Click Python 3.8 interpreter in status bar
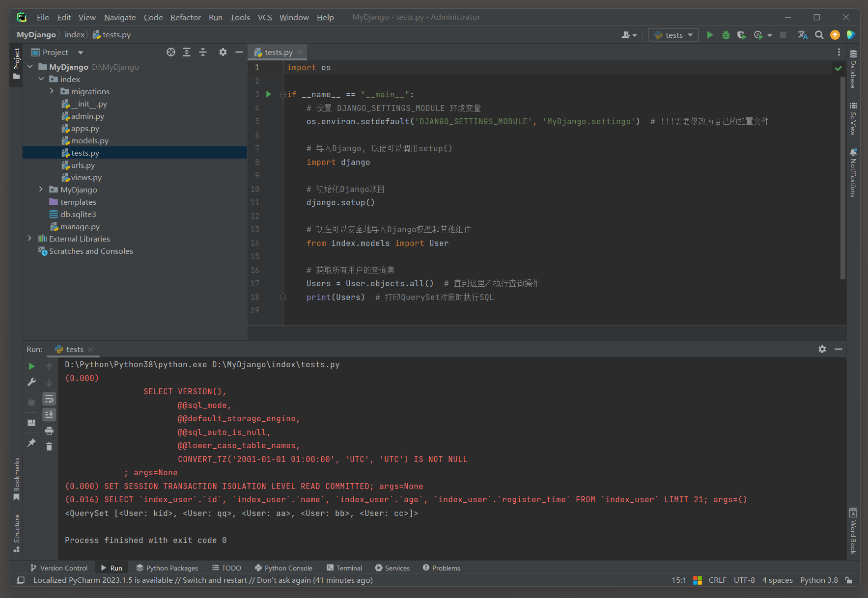The height and width of the screenshot is (598, 868). tap(819, 580)
